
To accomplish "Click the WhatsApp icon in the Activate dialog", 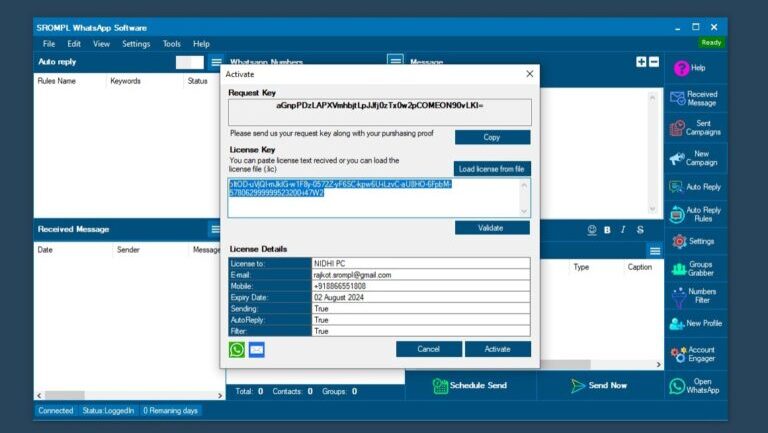I will point(237,349).
